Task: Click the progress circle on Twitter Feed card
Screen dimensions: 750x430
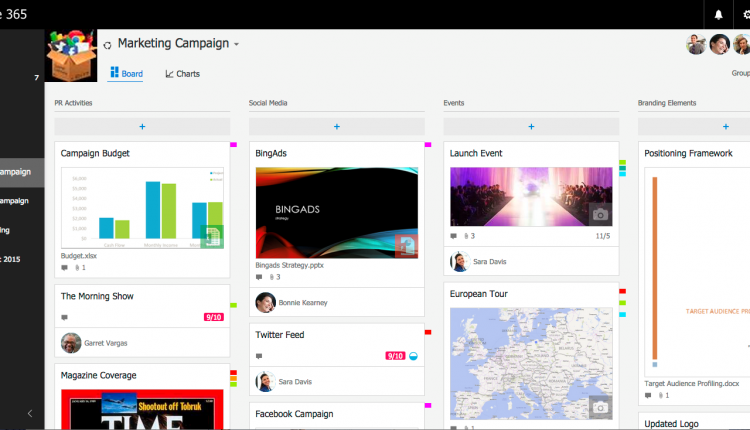Action: [414, 356]
